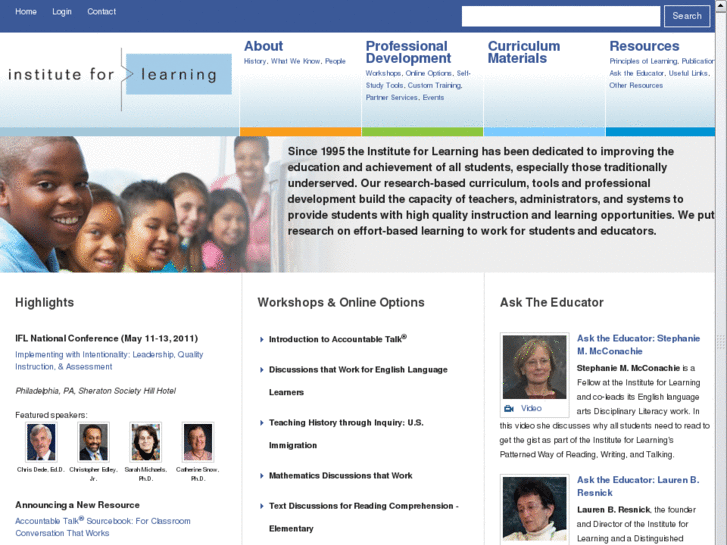Click arrow beside Introduction to Accountable Talk
Image resolution: width=727 pixels, height=545 pixels.
click(261, 340)
